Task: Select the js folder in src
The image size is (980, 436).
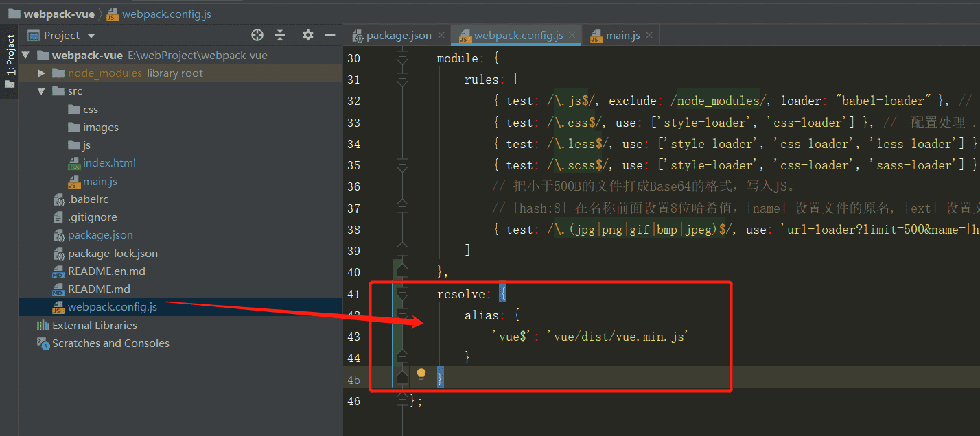Action: click(x=80, y=145)
